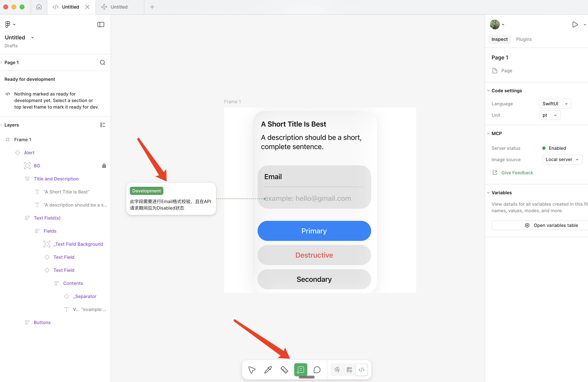The width and height of the screenshot is (588, 382).
Task: Toggle the left sidebar panel
Action: pos(101,24)
